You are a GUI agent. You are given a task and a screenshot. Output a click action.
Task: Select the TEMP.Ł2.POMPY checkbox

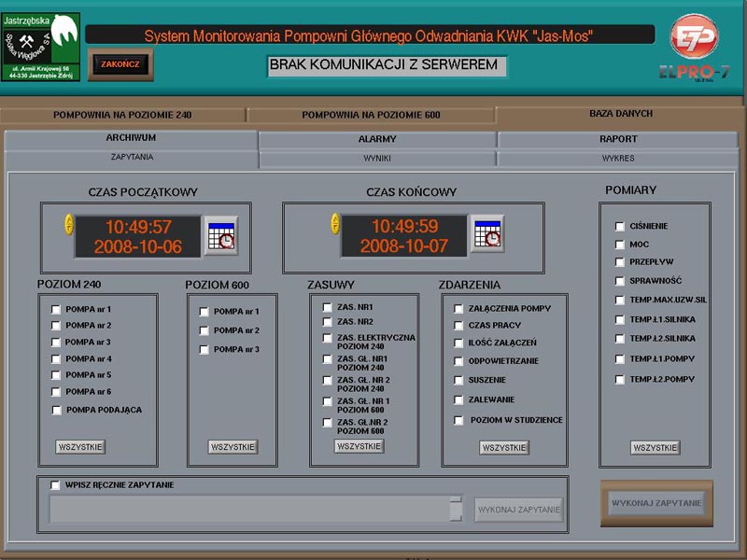pyautogui.click(x=619, y=380)
